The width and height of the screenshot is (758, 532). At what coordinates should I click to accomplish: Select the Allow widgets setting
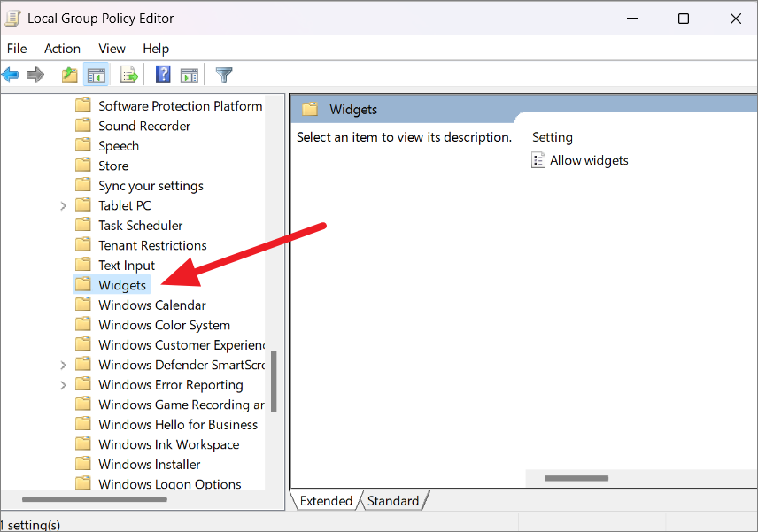point(589,160)
